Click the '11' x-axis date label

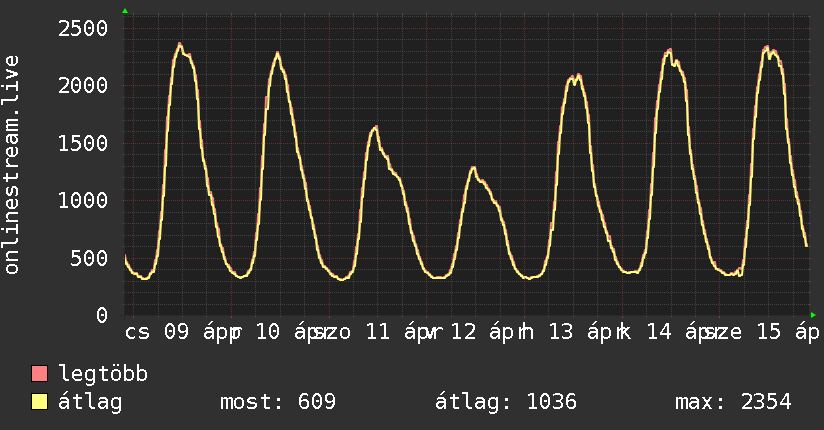pos(377,332)
